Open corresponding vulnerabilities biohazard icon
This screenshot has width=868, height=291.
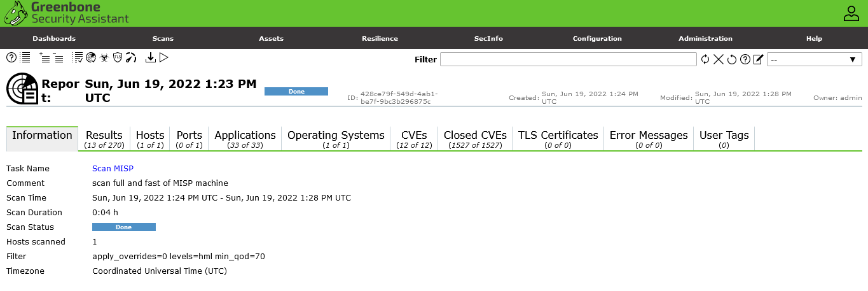[x=104, y=58]
